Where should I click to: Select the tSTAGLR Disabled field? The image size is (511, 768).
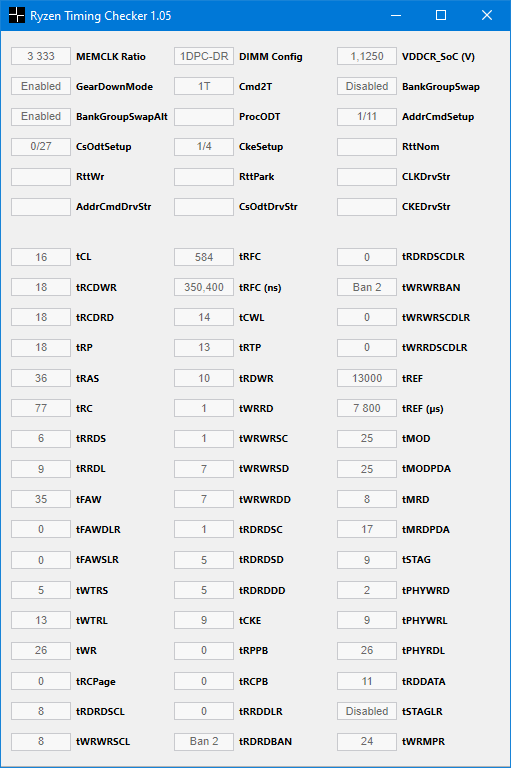click(x=367, y=711)
